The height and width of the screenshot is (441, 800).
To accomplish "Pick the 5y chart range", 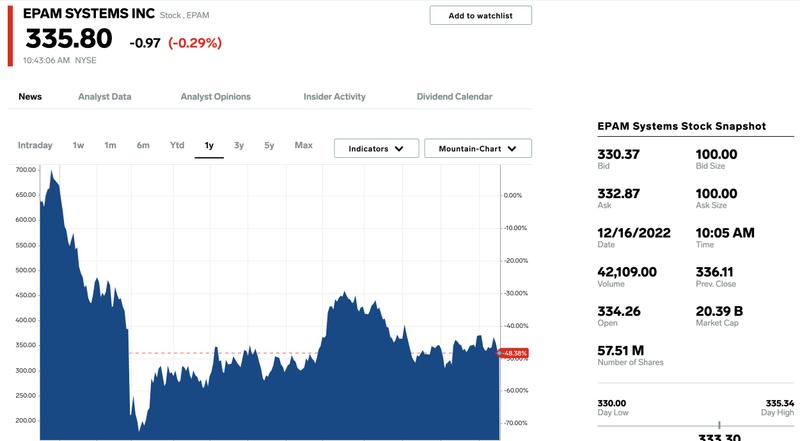I will pos(269,145).
